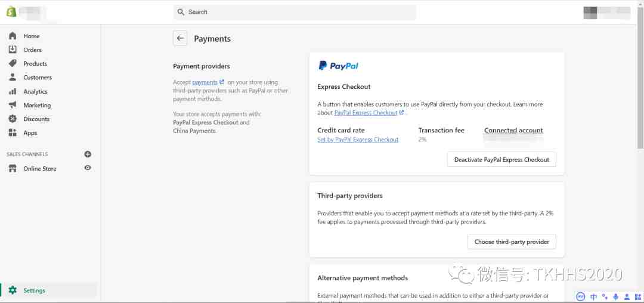Open the Online Store menu item
This screenshot has width=644, height=303.
pos(40,168)
